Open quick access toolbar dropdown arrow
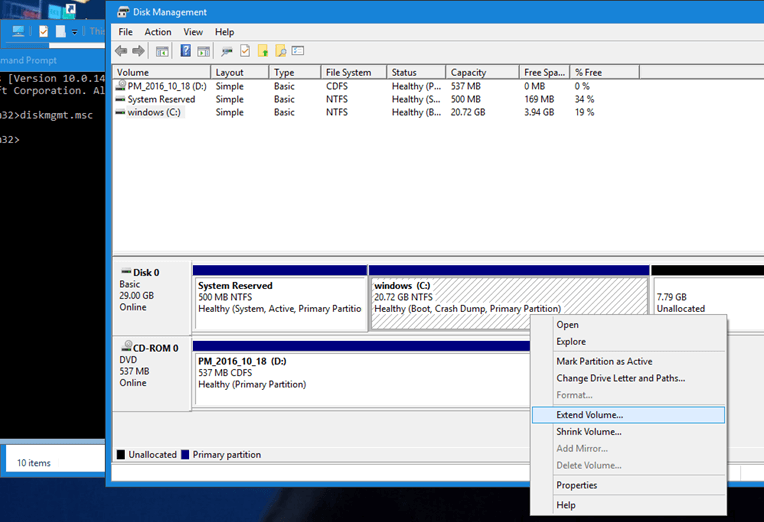This screenshot has width=764, height=522. pos(74,32)
